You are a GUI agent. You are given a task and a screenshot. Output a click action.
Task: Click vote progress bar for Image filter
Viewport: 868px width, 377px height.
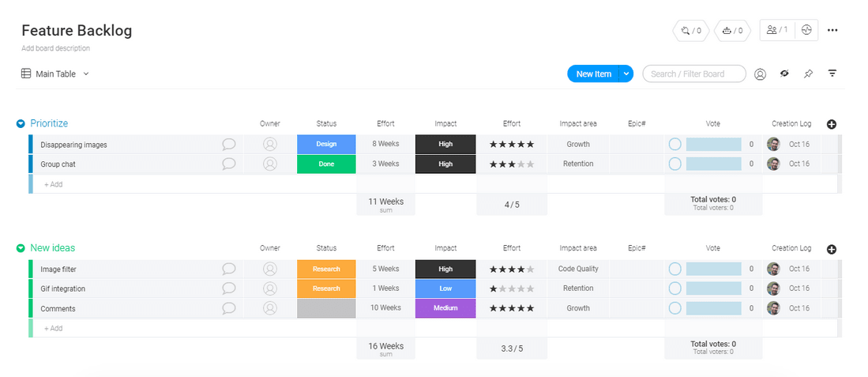(713, 269)
